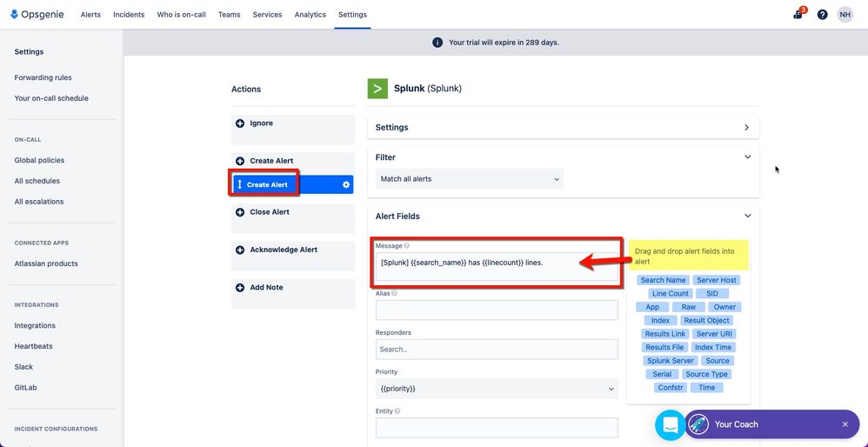
Task: Open Slack in sidebar
Action: 23,367
